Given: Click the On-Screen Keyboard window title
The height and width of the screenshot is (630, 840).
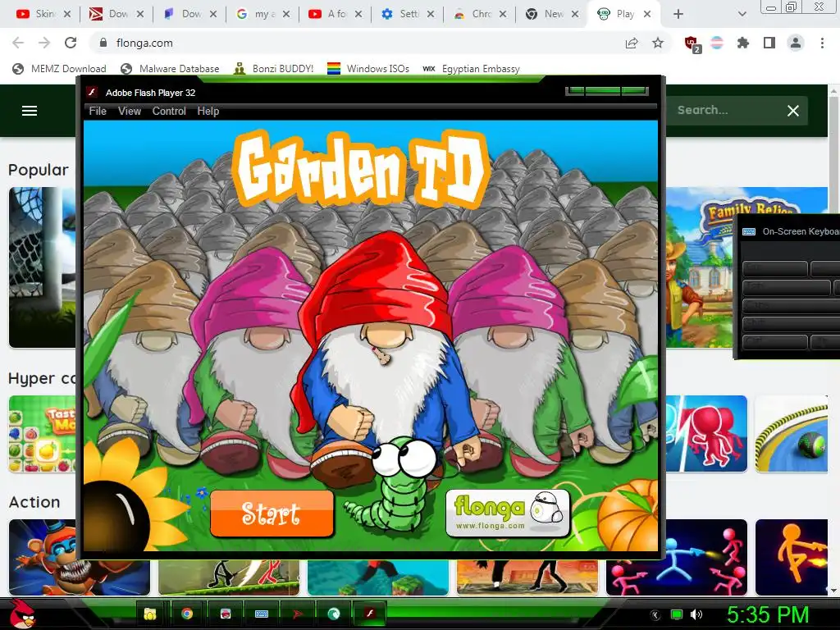Looking at the screenshot, I should click(801, 231).
